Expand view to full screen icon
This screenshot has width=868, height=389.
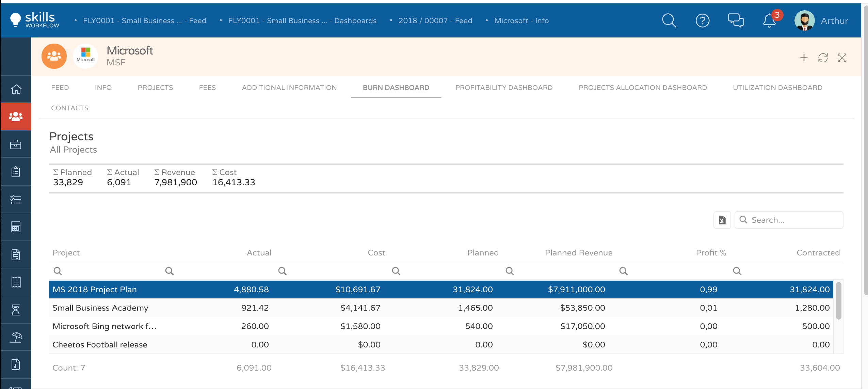tap(842, 58)
